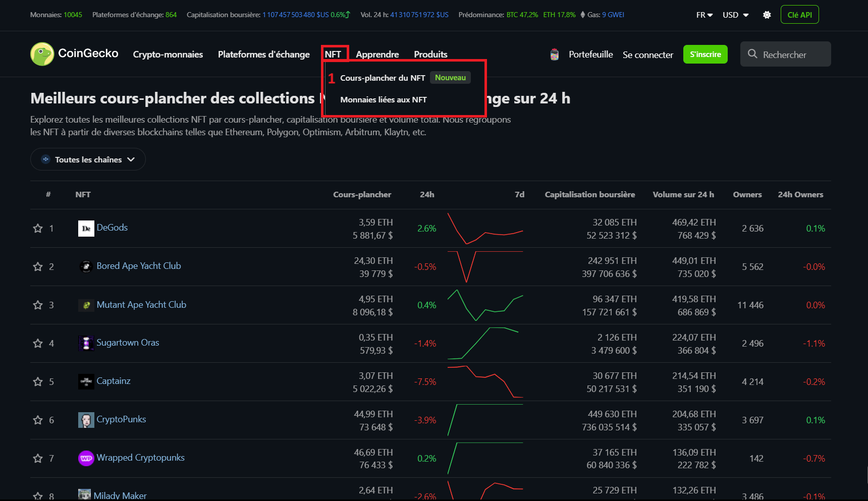868x501 pixels.
Task: Click the Sugartown Oras 7d sparkline
Action: (483, 344)
